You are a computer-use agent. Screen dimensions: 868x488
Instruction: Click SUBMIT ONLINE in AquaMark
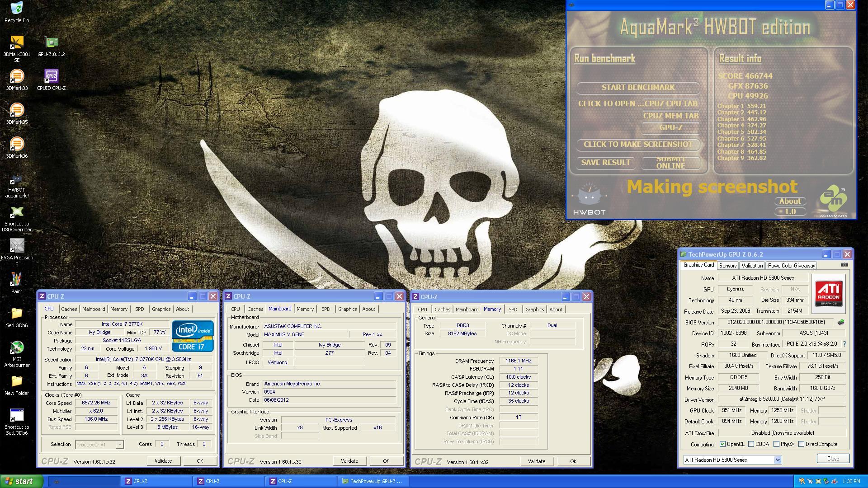point(670,162)
